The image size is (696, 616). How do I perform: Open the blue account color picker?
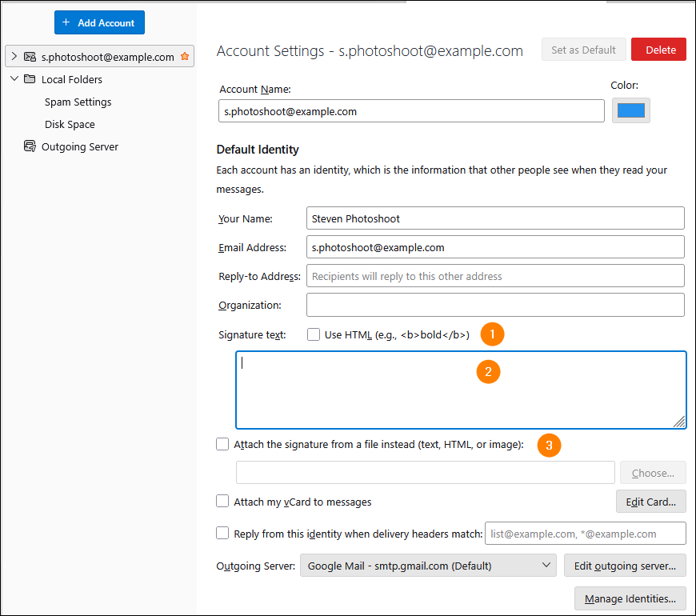tap(630, 110)
